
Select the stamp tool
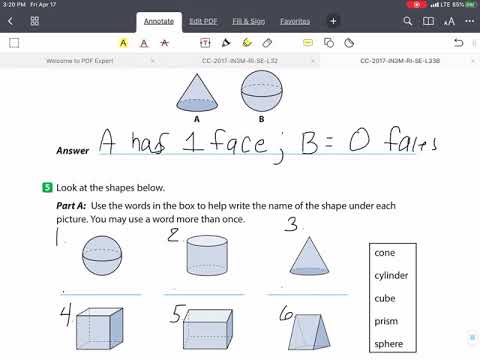click(x=349, y=43)
